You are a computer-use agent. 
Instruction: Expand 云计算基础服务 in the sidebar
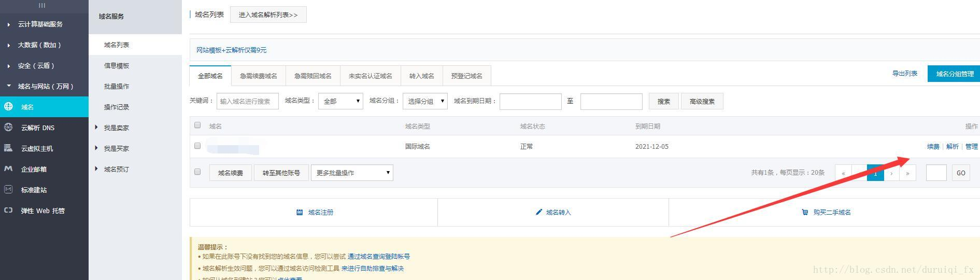40,24
